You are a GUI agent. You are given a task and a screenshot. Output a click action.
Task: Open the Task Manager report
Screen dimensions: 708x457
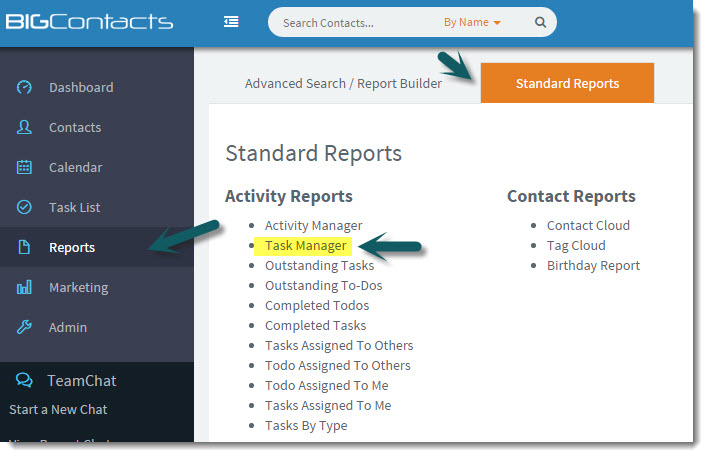[305, 246]
